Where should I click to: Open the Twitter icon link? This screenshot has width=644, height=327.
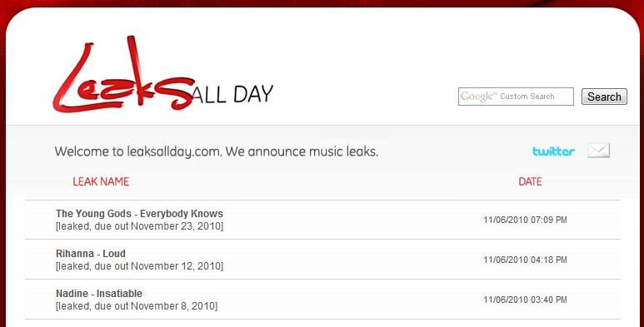(554, 151)
